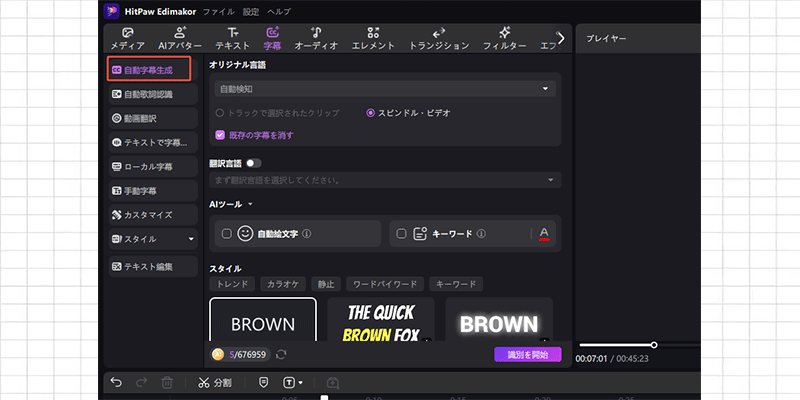Open テキスト編集 text editing

(x=153, y=266)
